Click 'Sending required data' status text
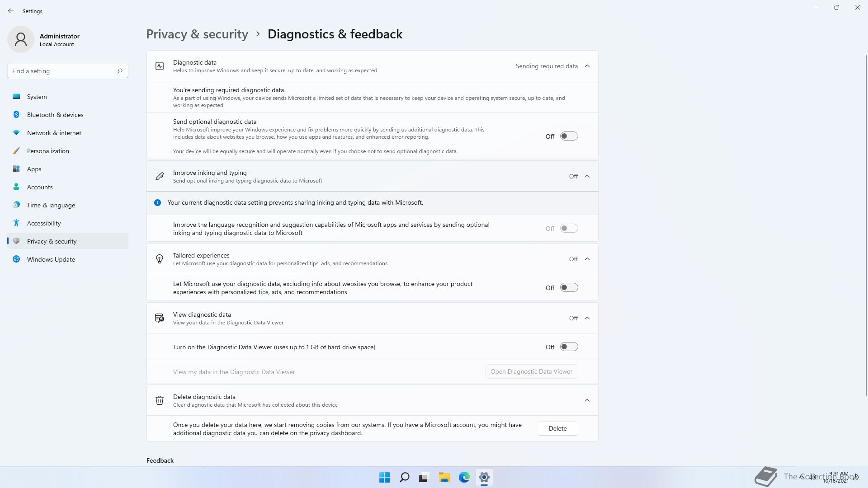Image resolution: width=868 pixels, height=488 pixels. pyautogui.click(x=547, y=66)
